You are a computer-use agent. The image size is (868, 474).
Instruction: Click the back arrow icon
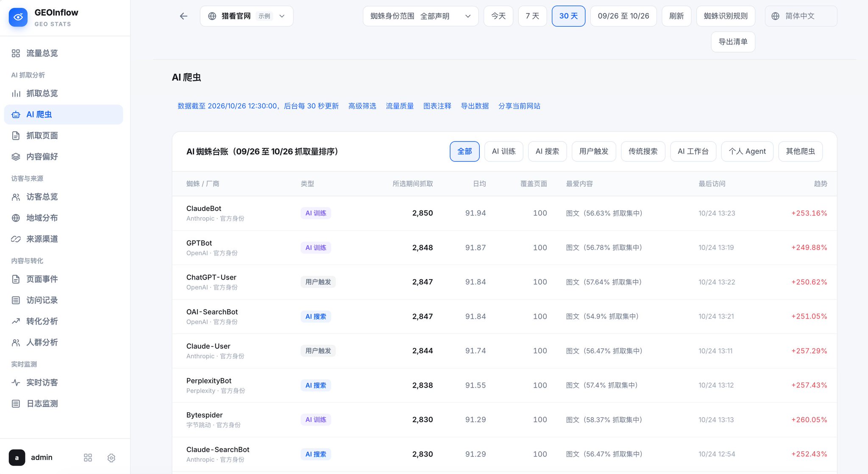coord(184,16)
